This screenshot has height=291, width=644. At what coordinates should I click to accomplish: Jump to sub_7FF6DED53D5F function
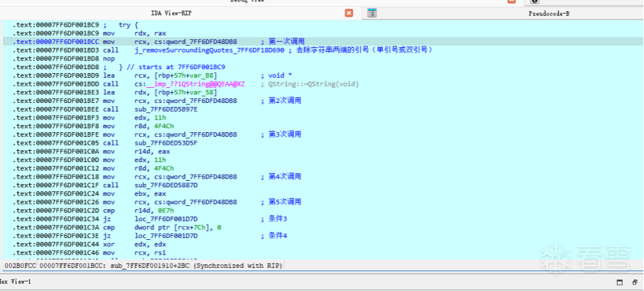point(166,143)
